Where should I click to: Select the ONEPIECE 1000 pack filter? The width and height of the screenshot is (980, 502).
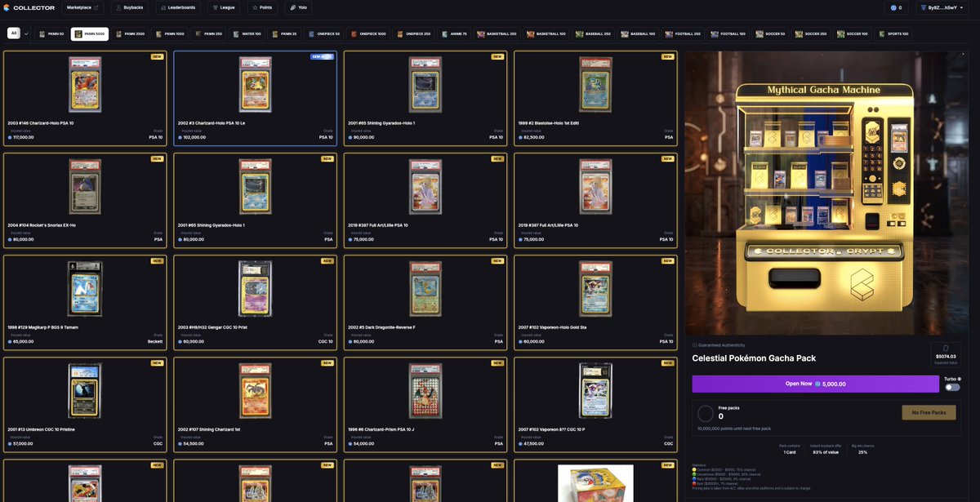pos(368,33)
